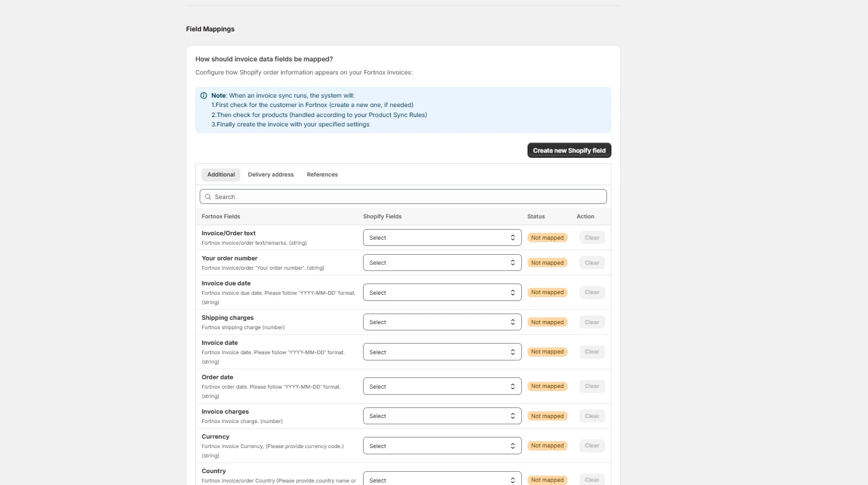Open Shopify field dropdown for Order date
The height and width of the screenshot is (485, 868).
442,386
